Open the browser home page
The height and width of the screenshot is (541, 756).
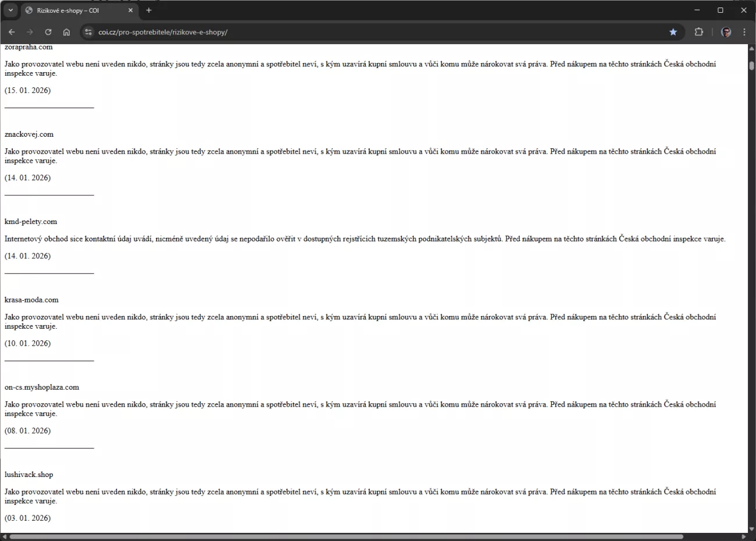point(66,32)
